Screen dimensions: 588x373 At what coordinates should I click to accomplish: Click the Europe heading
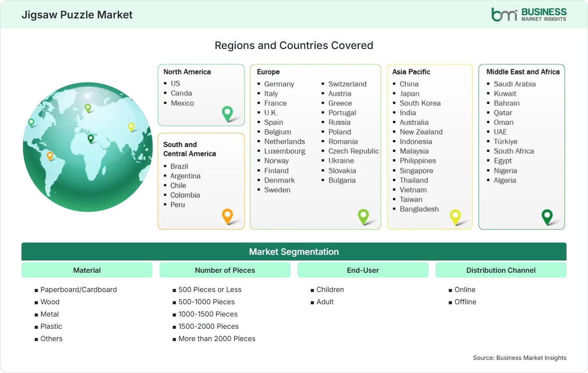click(268, 72)
